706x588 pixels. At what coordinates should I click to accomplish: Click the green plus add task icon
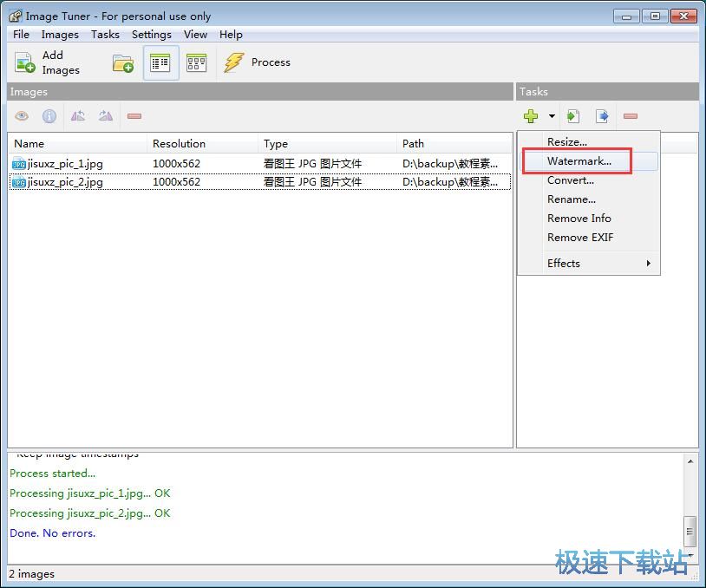531,116
